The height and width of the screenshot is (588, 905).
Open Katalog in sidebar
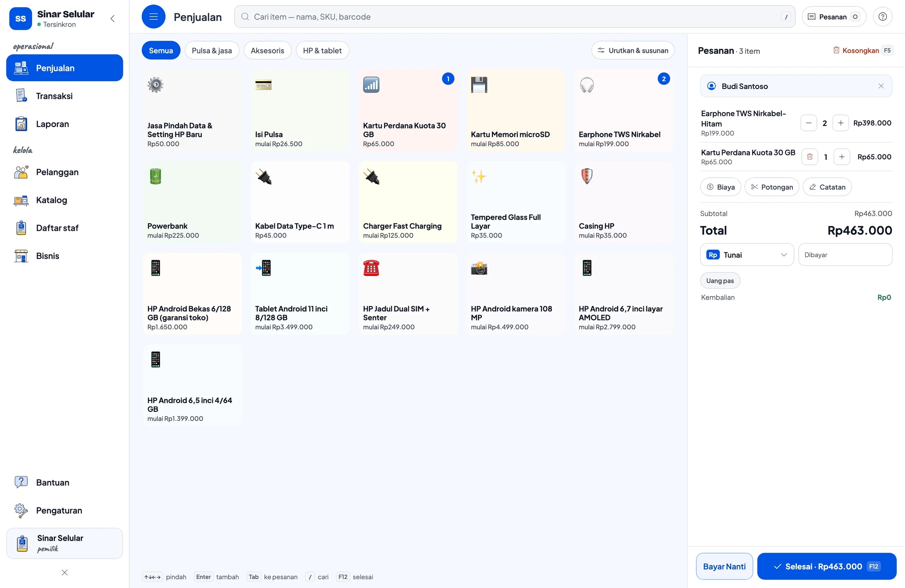[64, 200]
